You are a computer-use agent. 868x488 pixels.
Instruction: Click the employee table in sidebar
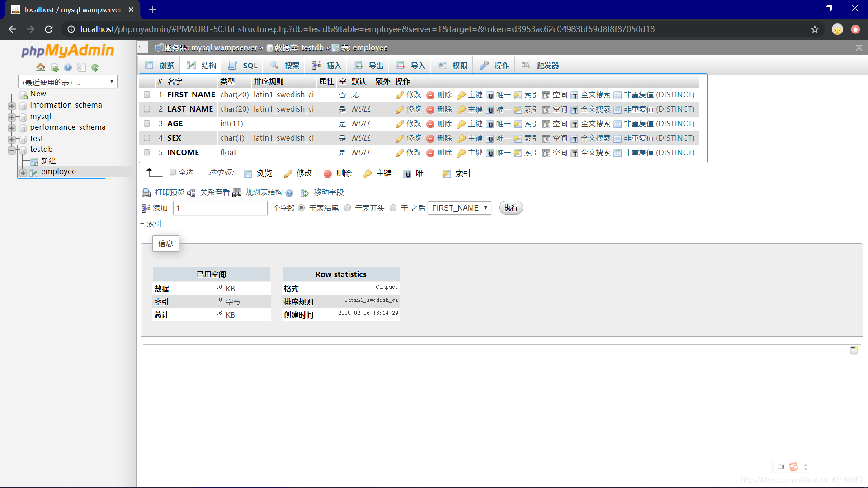coord(58,171)
